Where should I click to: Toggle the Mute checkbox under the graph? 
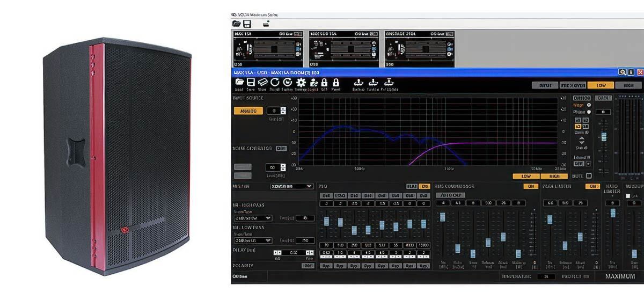pos(589,175)
